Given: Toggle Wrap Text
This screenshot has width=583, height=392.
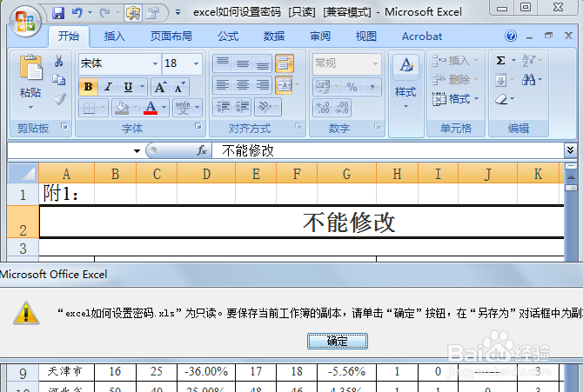Looking at the screenshot, I should pos(285,63).
